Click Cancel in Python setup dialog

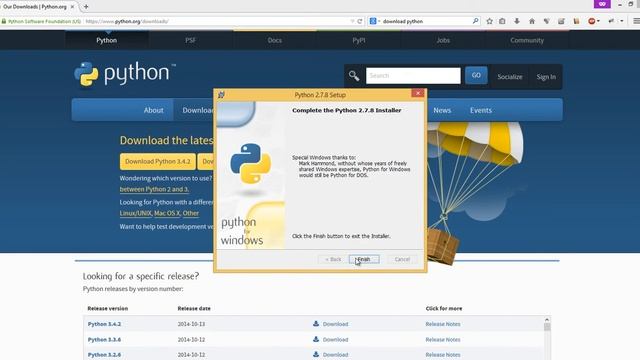(402, 259)
